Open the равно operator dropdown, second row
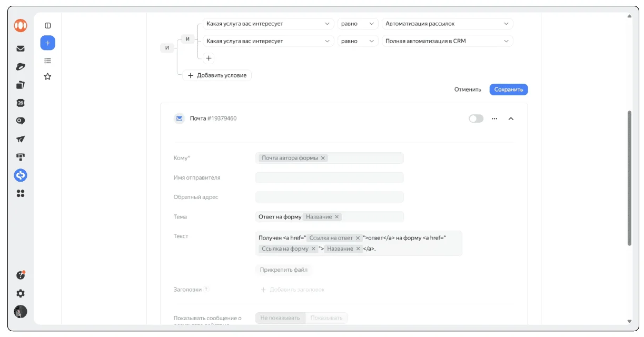Image resolution: width=644 pixels, height=337 pixels. click(358, 41)
